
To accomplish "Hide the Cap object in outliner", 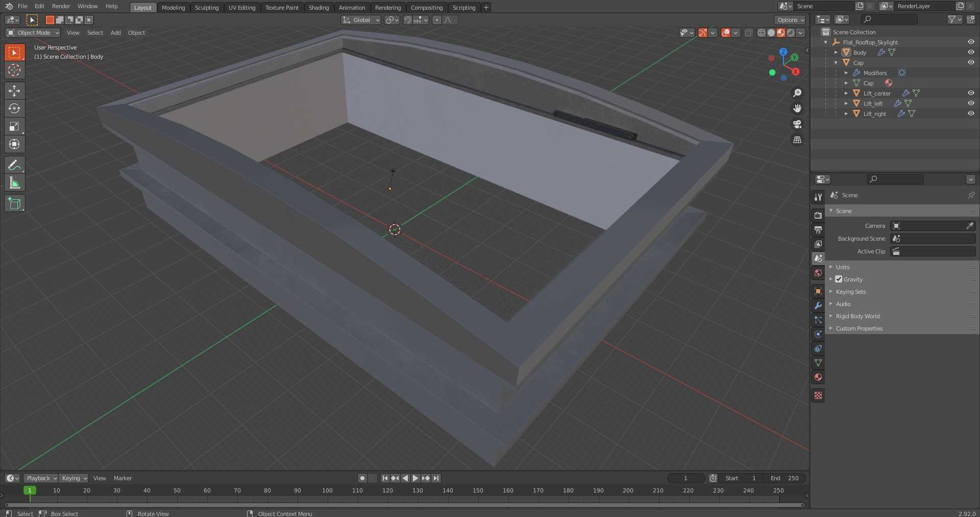I will point(970,62).
